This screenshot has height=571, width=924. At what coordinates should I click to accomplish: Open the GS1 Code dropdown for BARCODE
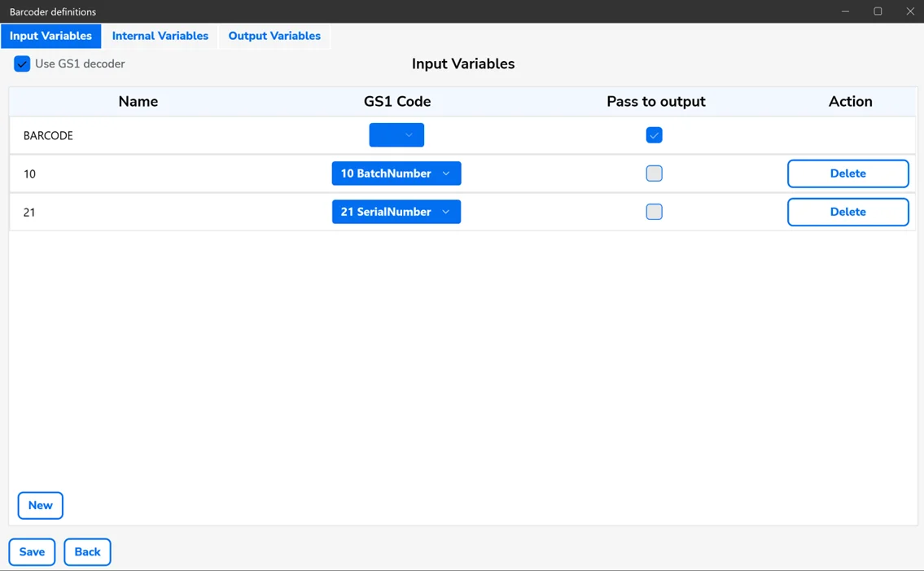396,134
